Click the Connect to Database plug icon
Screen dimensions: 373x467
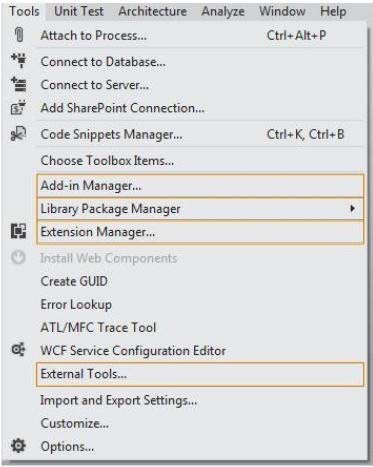[x=19, y=61]
